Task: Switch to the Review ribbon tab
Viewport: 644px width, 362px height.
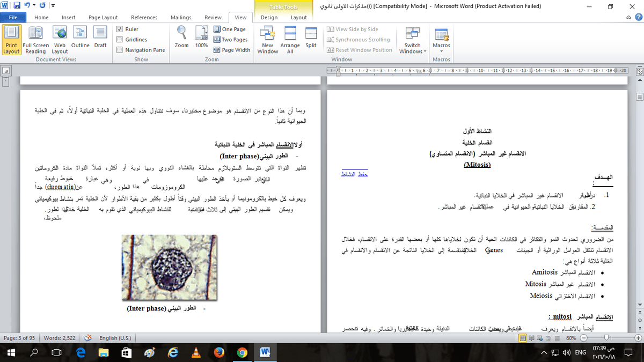Action: (x=213, y=17)
